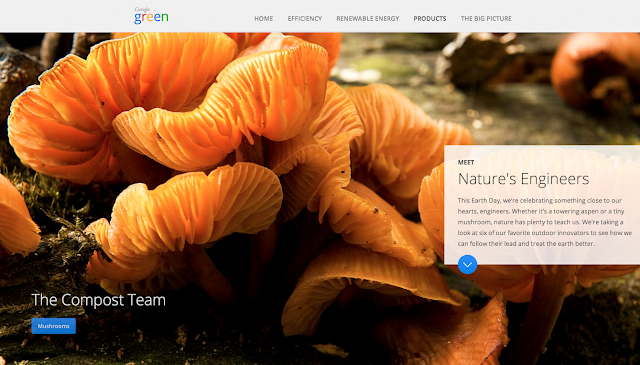Click the Google green logo
This screenshot has height=365, width=640.
(x=151, y=16)
